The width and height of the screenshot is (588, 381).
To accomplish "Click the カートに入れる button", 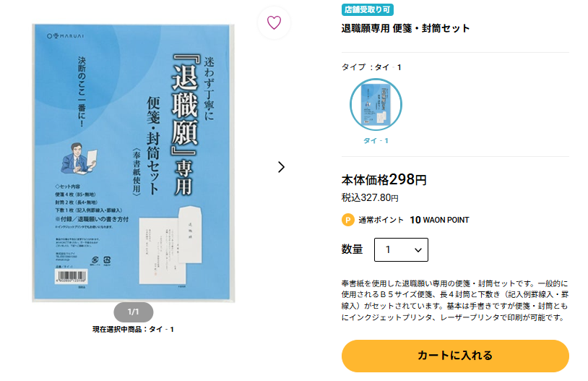I will click(455, 356).
